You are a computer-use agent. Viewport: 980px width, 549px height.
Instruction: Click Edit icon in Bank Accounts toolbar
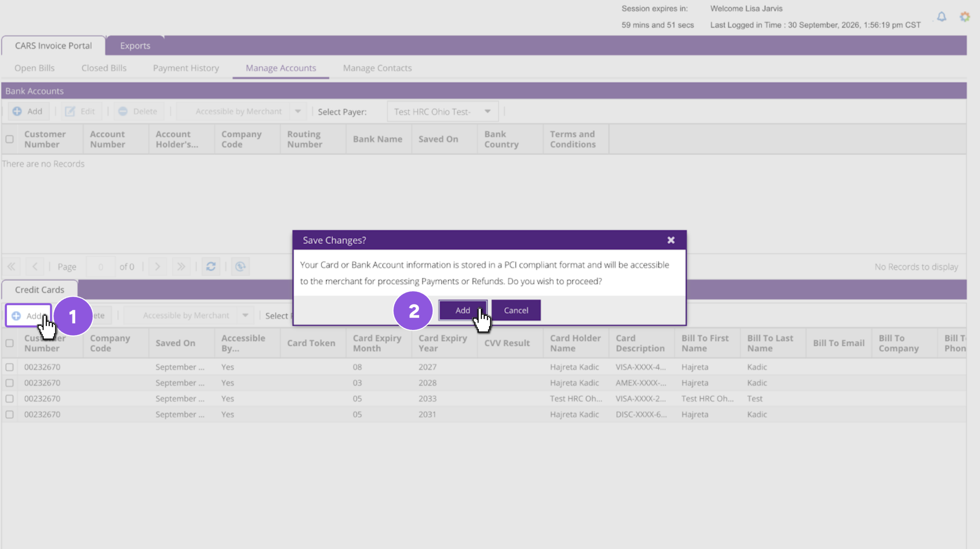pyautogui.click(x=70, y=111)
